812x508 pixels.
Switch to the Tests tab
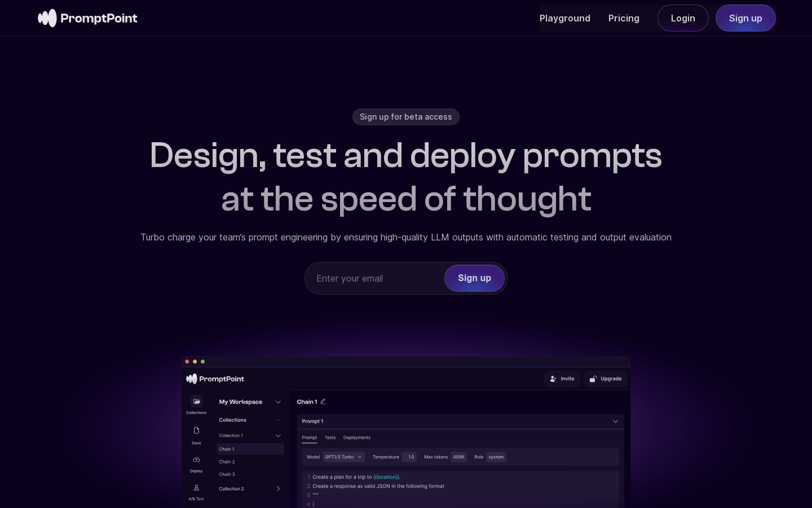[330, 437]
